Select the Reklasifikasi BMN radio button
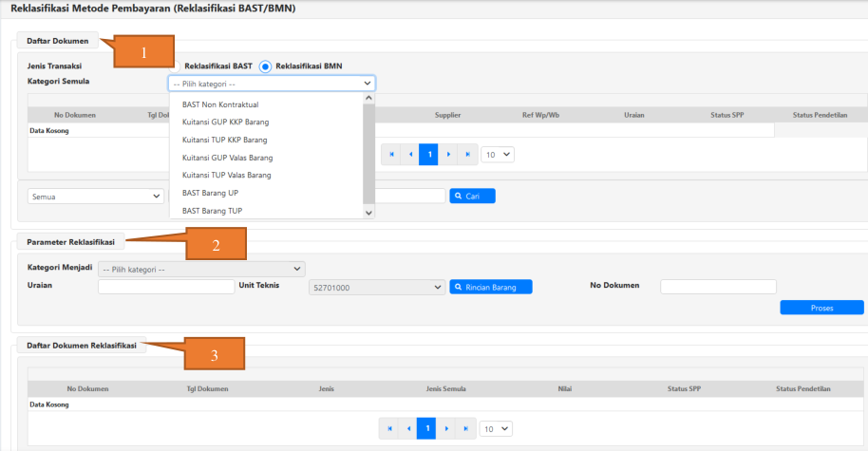Image resolution: width=868 pixels, height=451 pixels. [265, 66]
